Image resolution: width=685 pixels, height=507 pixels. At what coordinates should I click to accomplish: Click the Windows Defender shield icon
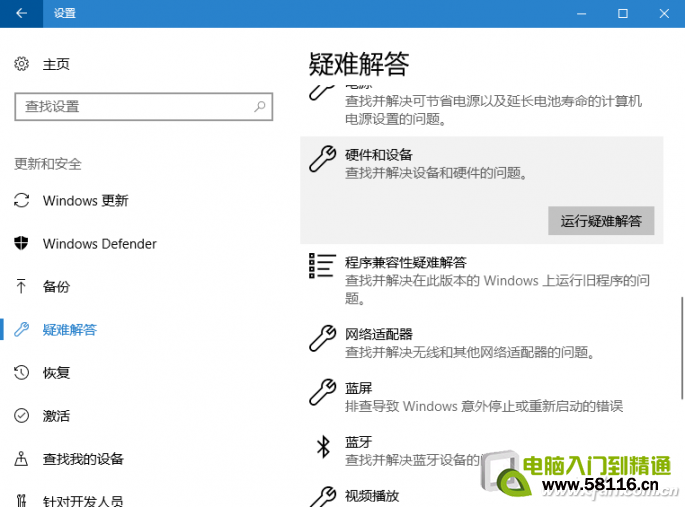tap(21, 243)
